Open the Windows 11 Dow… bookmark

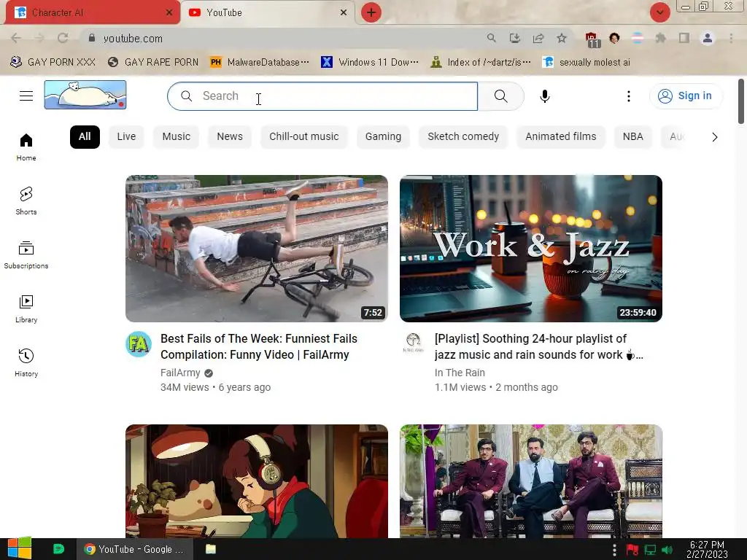coord(370,62)
